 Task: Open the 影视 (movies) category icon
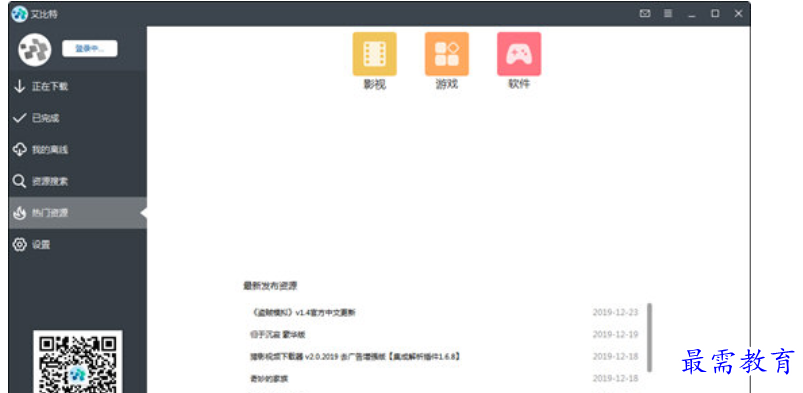click(x=374, y=54)
